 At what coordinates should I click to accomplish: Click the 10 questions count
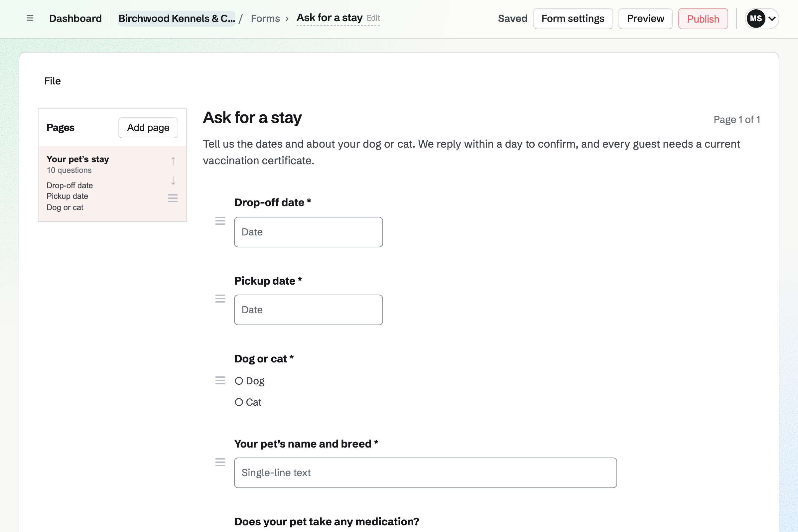coord(69,170)
